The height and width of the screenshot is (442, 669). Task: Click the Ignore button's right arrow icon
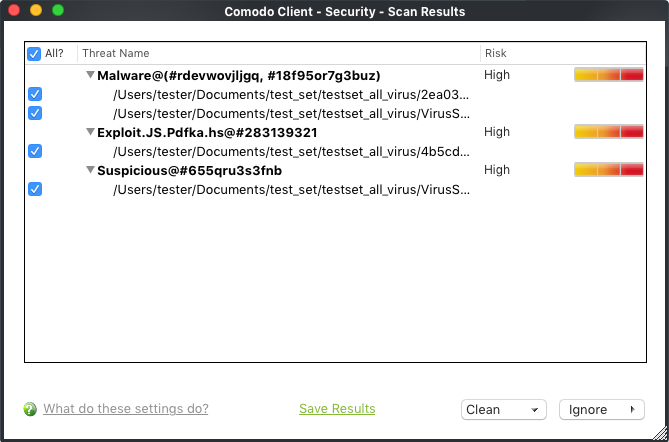[633, 410]
